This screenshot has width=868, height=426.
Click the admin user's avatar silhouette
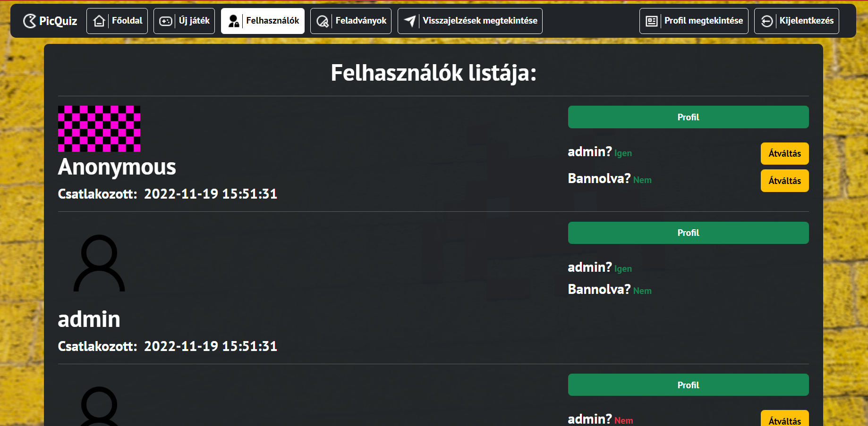[99, 263]
